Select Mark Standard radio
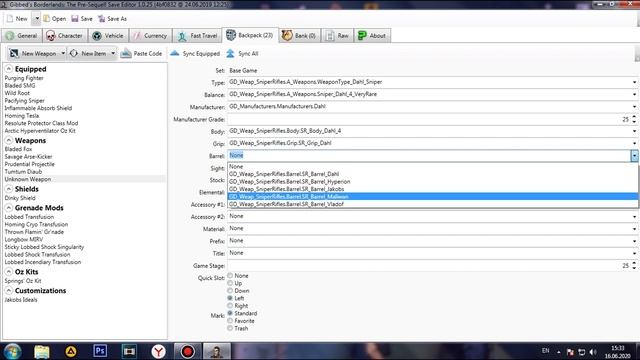Screen dimensions: 640x360 (x=230, y=313)
